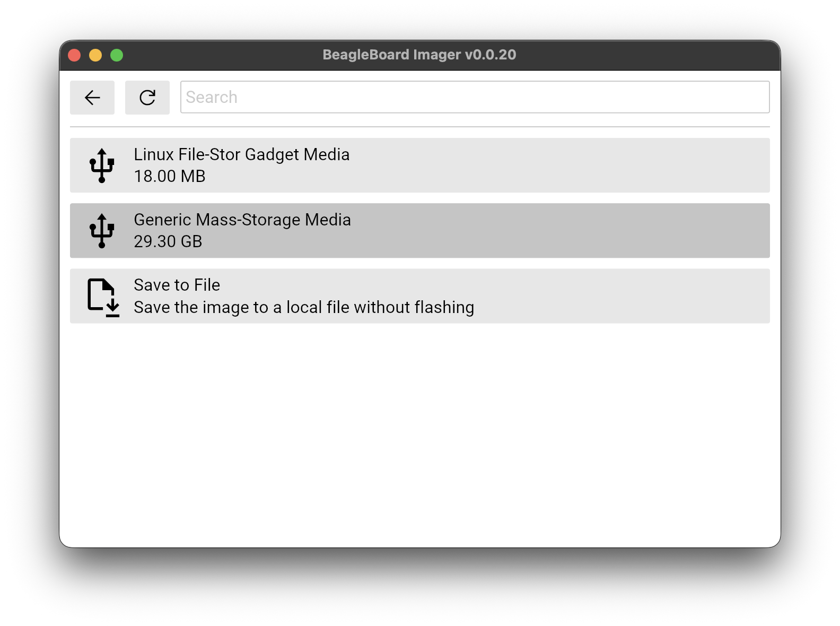Click the 29.30 GB size text

(168, 241)
